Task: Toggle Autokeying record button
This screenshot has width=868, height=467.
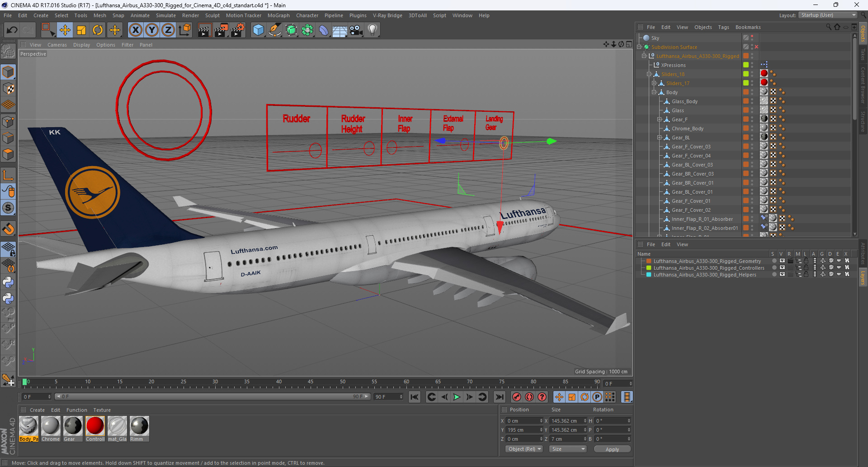Action: point(529,397)
